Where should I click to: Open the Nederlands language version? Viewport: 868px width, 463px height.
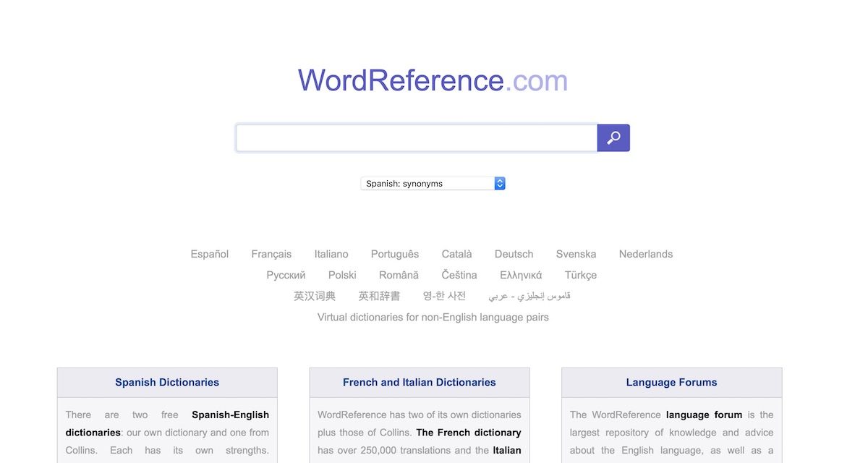coord(646,254)
